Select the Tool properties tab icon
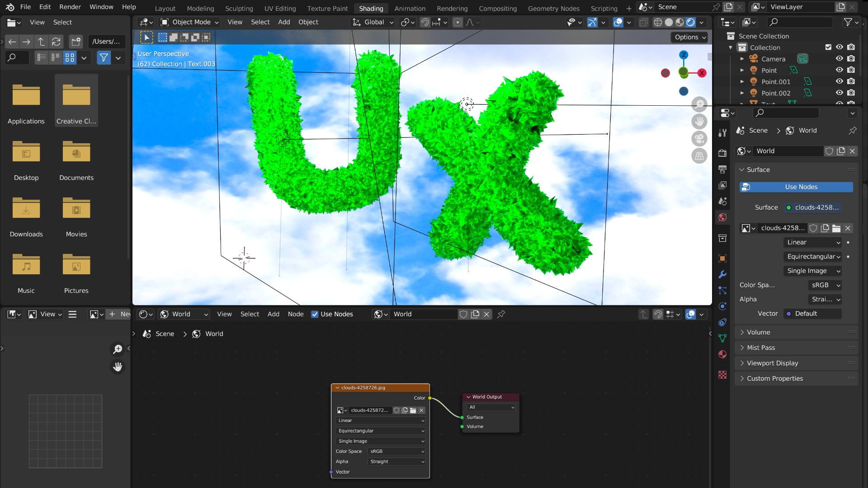 click(722, 132)
